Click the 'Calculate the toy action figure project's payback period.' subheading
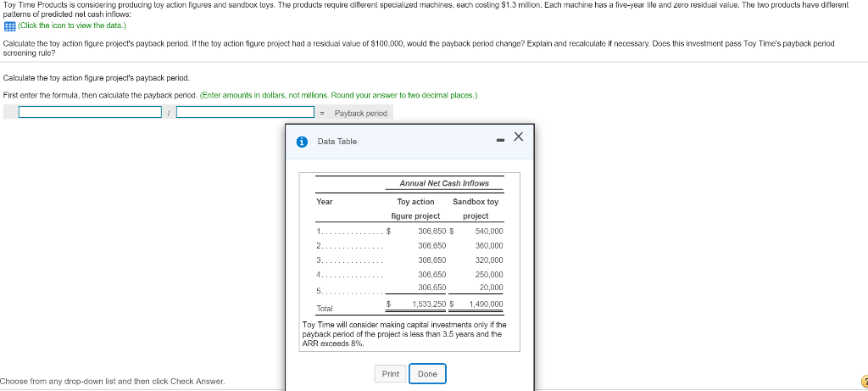868x391 pixels. [97, 78]
